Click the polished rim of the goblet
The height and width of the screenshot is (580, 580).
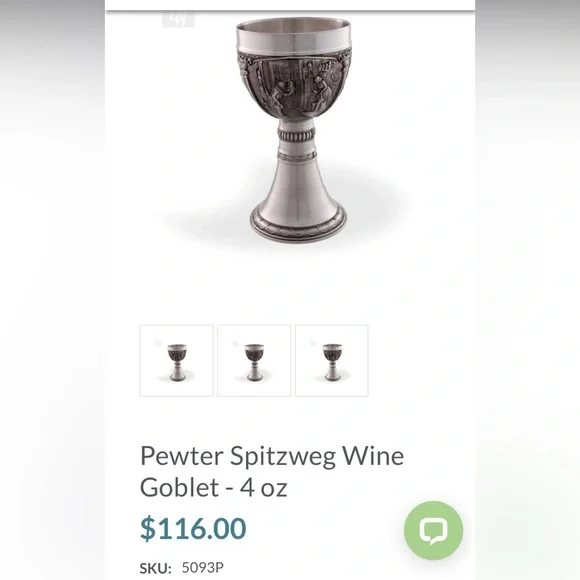(293, 36)
